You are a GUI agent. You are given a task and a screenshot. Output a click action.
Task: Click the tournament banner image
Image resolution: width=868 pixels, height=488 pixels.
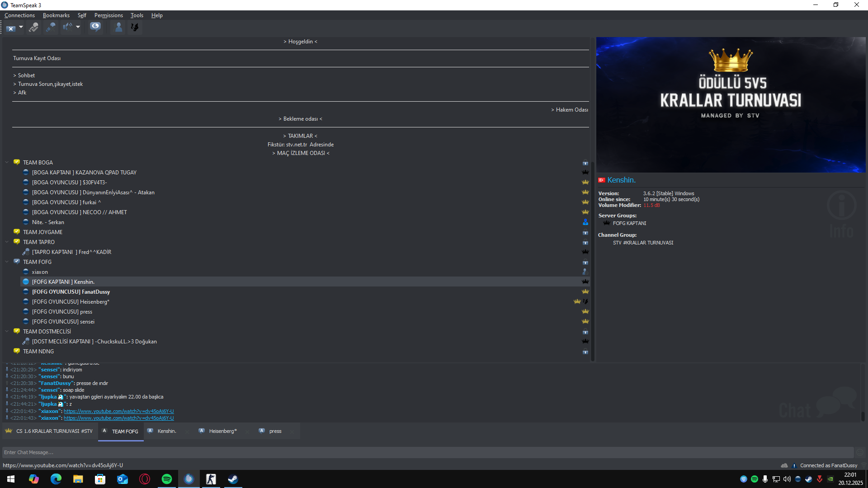[x=731, y=105]
